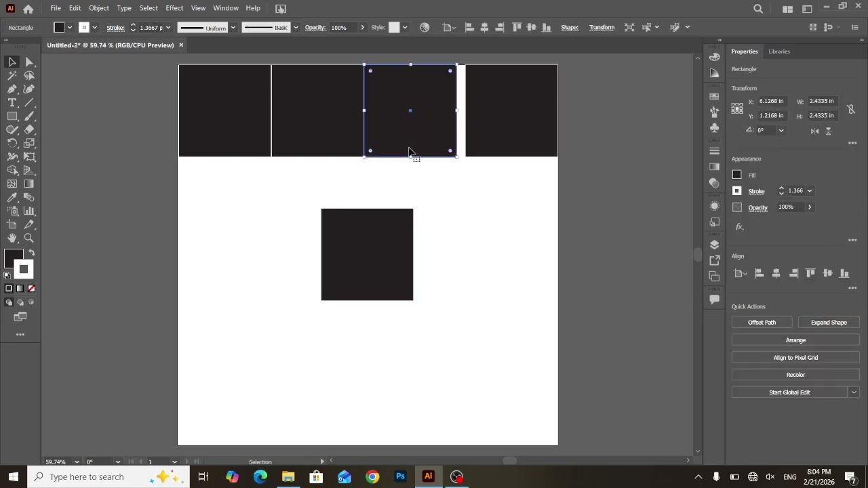Open stroke weight dropdown in control bar
The width and height of the screenshot is (868, 488).
(168, 28)
